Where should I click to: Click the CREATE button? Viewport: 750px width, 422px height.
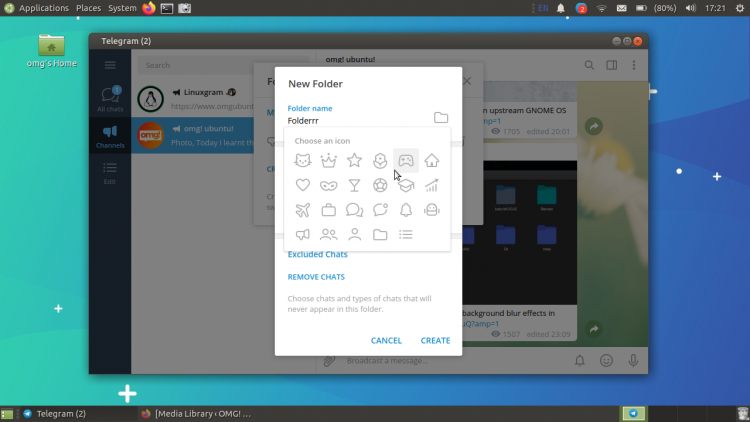(x=435, y=341)
